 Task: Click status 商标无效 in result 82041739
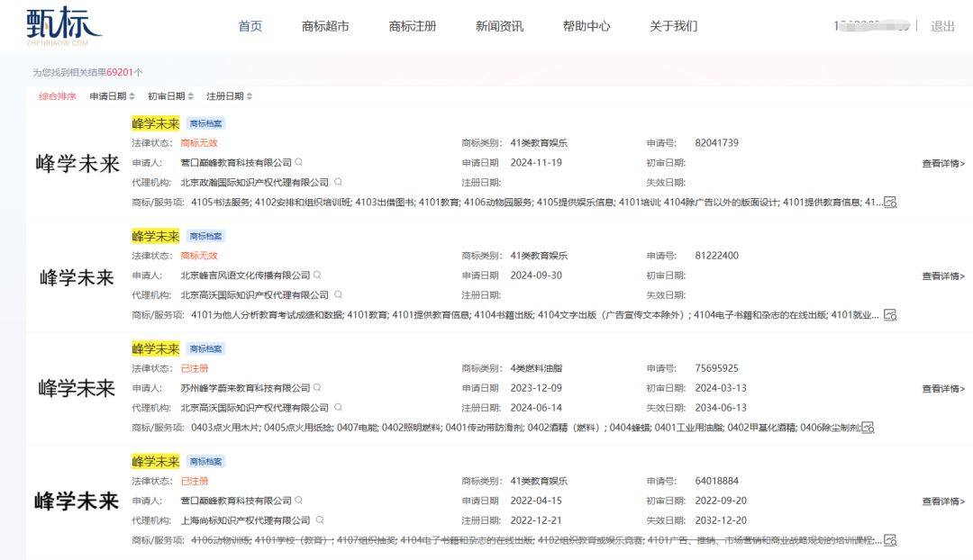[x=199, y=142]
